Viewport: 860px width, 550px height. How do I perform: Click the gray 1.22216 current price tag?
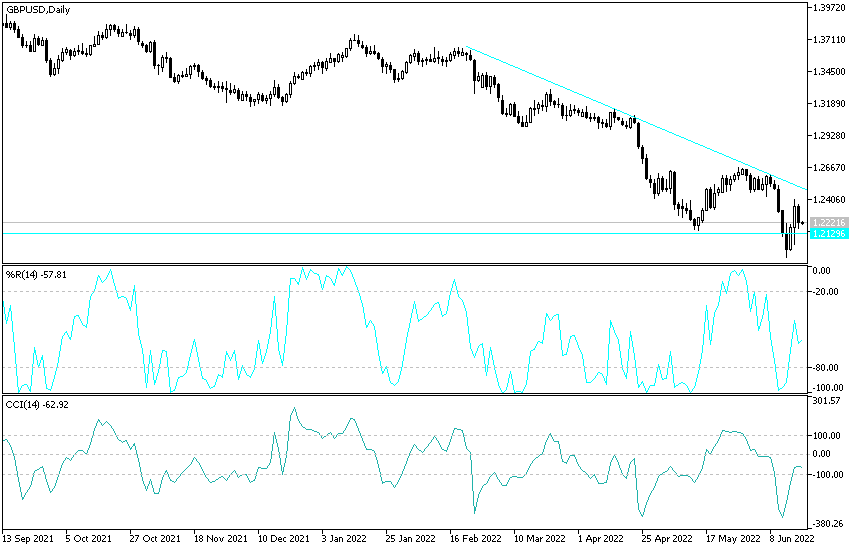829,223
